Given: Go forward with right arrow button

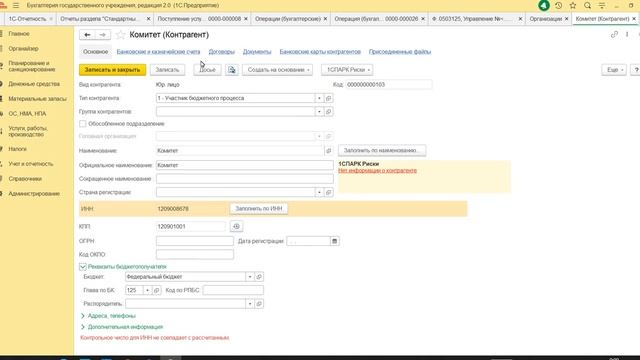Looking at the screenshot, I should click(102, 35).
